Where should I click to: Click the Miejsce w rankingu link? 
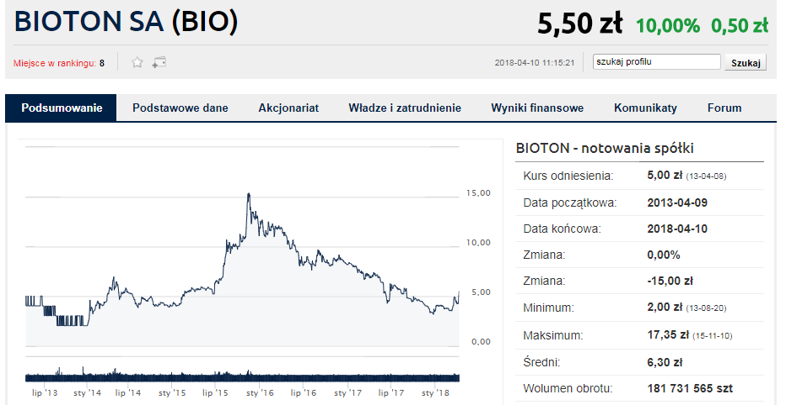(54, 63)
